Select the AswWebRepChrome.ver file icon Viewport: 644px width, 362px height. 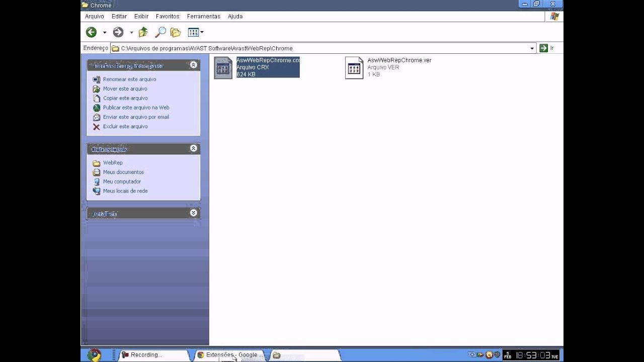pyautogui.click(x=354, y=67)
